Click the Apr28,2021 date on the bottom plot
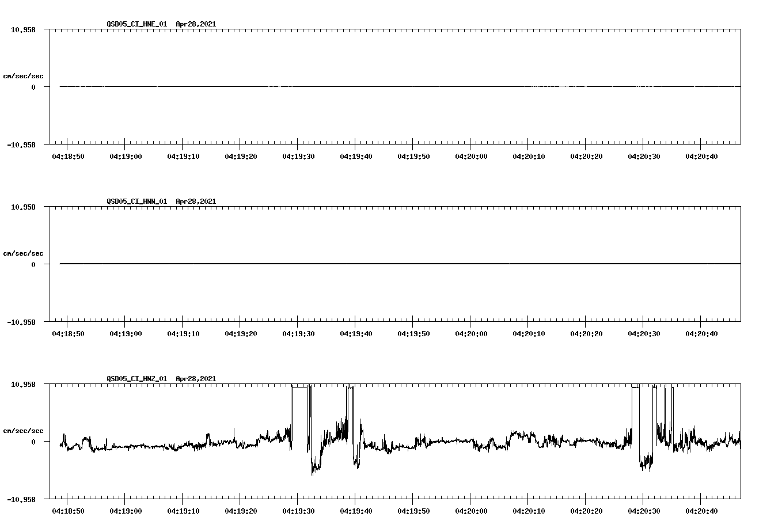The height and width of the screenshot is (532, 782). tap(195, 379)
